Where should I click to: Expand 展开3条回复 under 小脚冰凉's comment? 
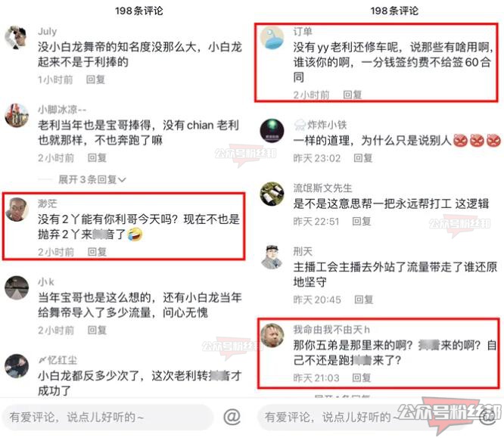[x=92, y=179]
